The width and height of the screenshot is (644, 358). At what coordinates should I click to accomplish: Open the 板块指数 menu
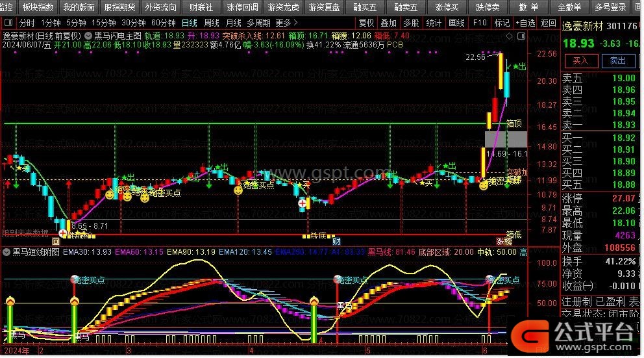[38, 7]
